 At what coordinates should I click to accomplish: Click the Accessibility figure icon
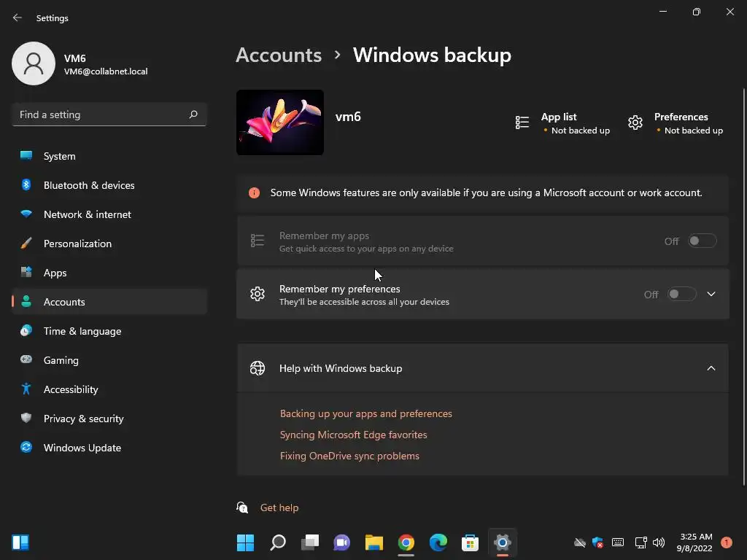(x=26, y=389)
